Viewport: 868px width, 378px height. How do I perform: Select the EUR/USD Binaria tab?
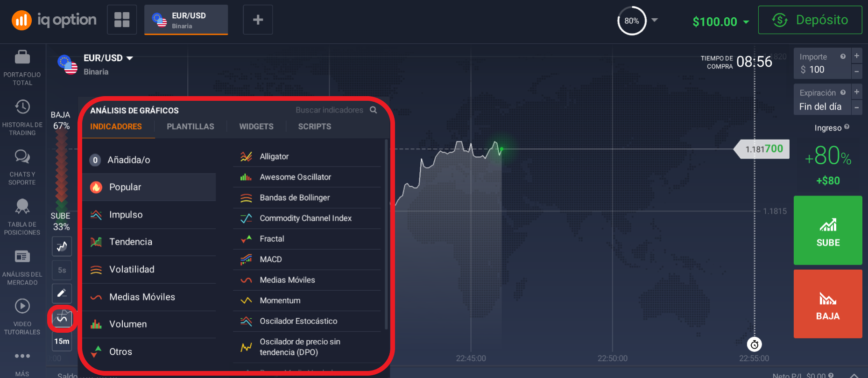186,20
